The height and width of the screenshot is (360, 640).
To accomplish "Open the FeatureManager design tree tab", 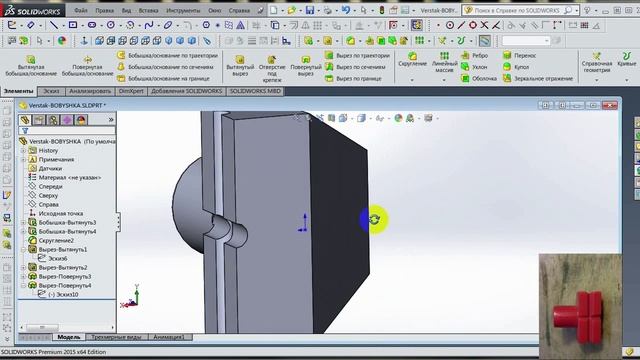I will pyautogui.click(x=25, y=120).
